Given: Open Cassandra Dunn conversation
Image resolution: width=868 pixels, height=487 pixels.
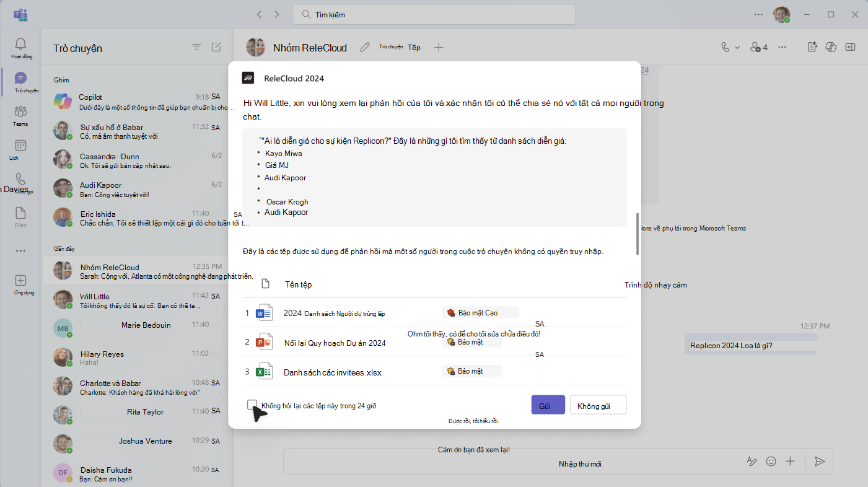Looking at the screenshot, I should coord(137,160).
